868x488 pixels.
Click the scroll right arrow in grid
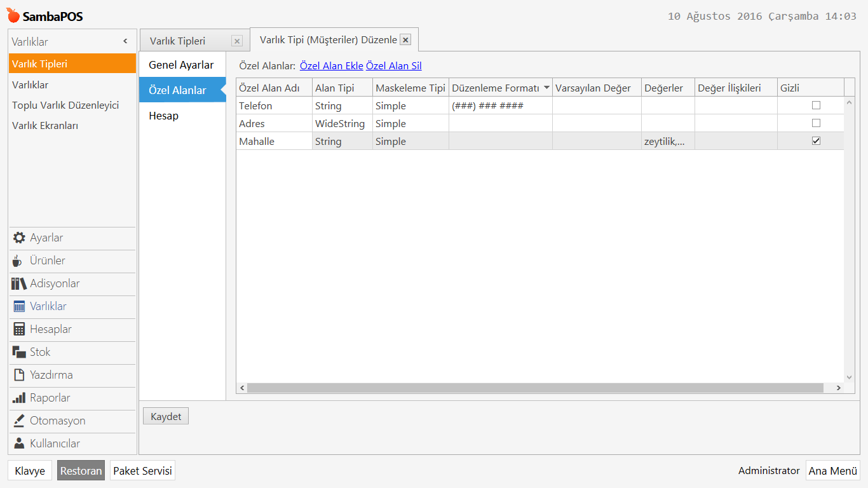coord(838,388)
